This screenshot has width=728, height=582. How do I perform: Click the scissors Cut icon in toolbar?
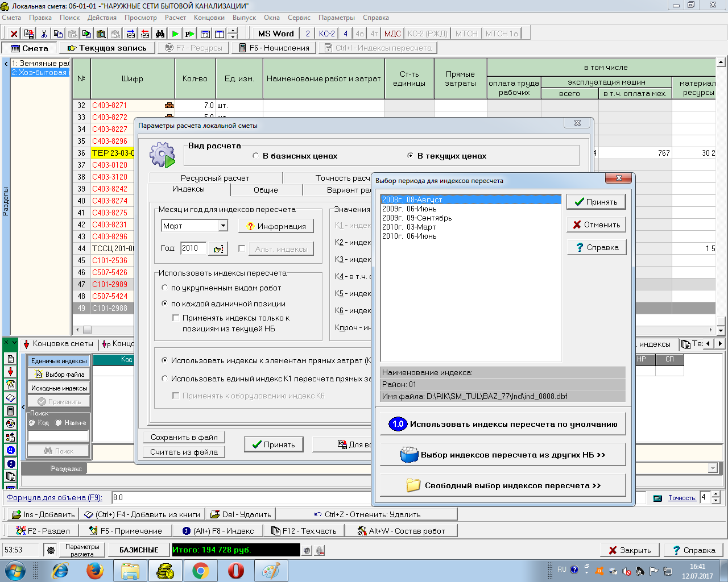pyautogui.click(x=44, y=34)
